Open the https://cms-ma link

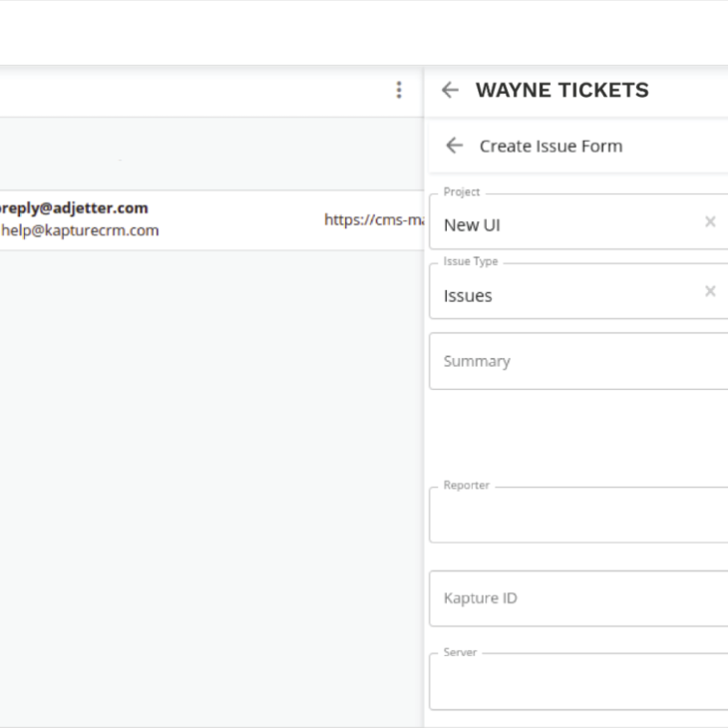374,219
